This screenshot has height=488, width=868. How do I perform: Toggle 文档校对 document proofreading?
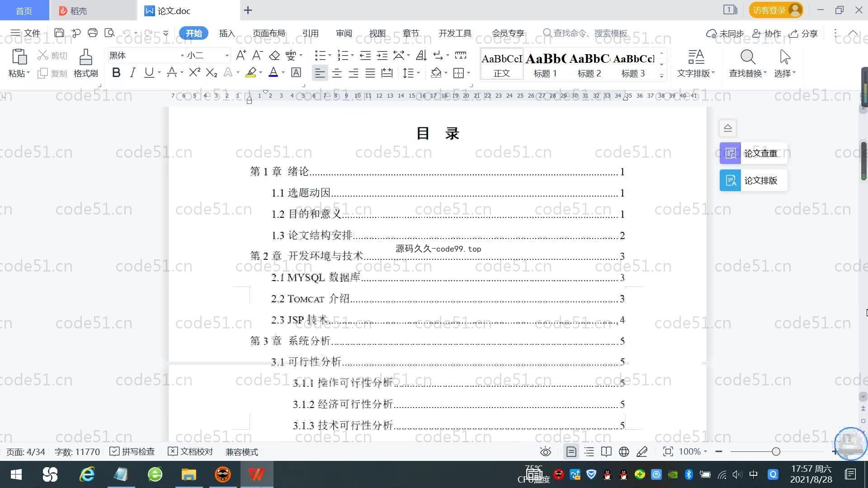point(190,451)
